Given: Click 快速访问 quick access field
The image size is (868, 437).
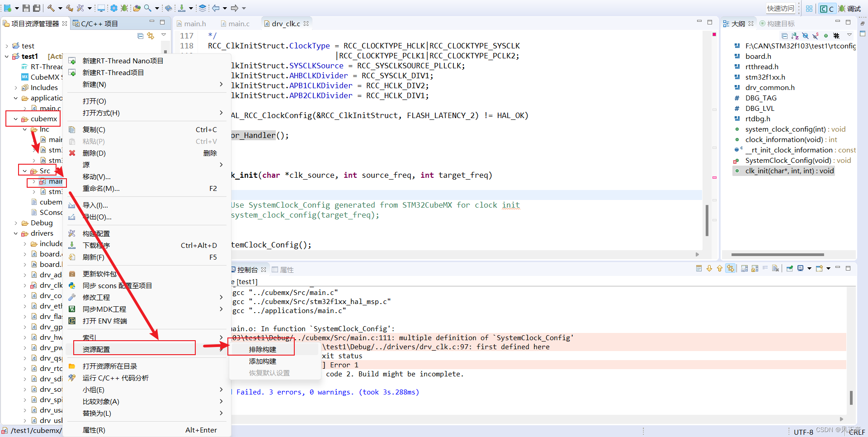Looking at the screenshot, I should [781, 8].
